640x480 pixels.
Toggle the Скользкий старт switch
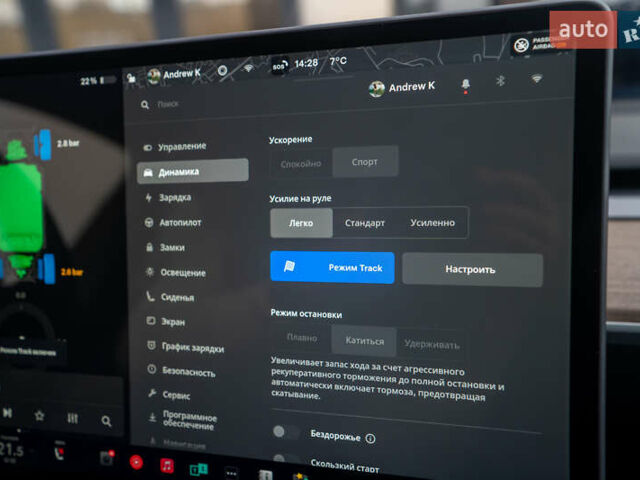coord(287,461)
